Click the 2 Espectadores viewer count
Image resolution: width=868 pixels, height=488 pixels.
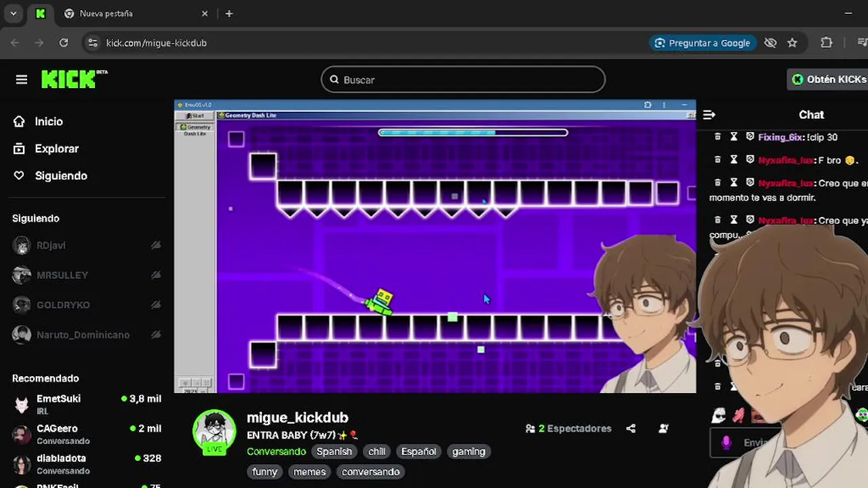568,428
